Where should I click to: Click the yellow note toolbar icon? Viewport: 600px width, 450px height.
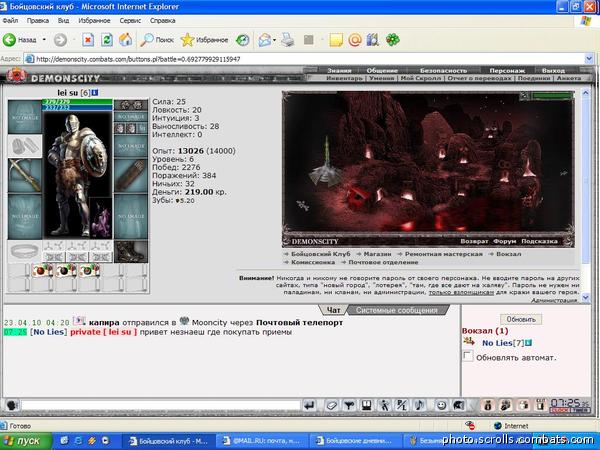coord(336,39)
